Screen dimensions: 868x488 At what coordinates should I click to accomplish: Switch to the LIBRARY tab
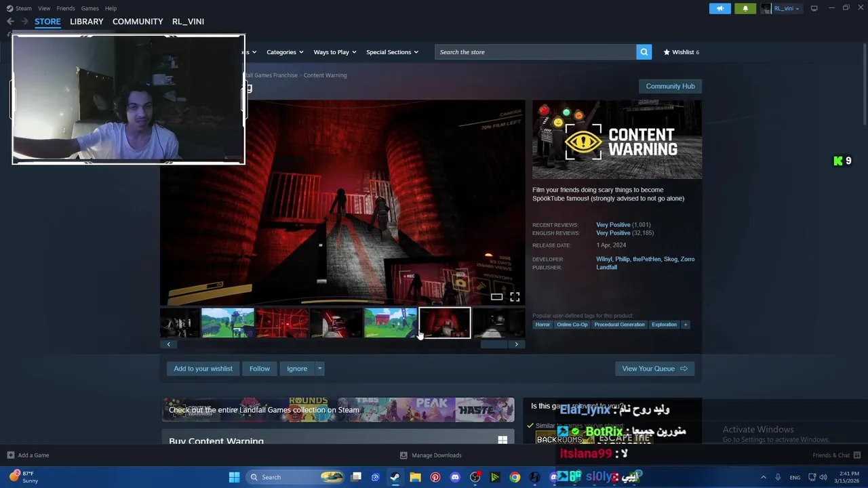pos(87,22)
